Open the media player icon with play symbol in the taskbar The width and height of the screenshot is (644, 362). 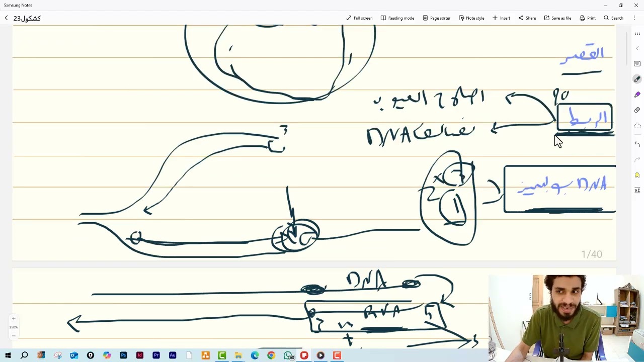tap(320, 355)
